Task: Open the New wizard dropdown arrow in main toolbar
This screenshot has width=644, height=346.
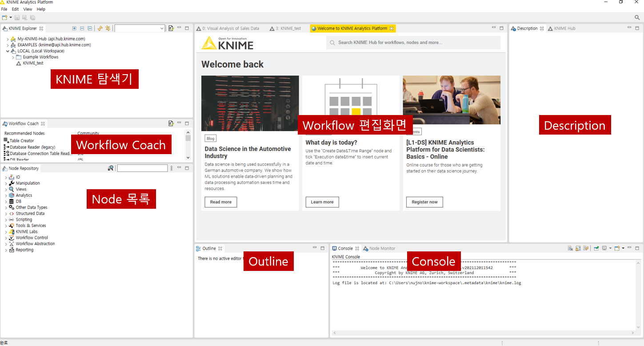Action: (x=10, y=17)
